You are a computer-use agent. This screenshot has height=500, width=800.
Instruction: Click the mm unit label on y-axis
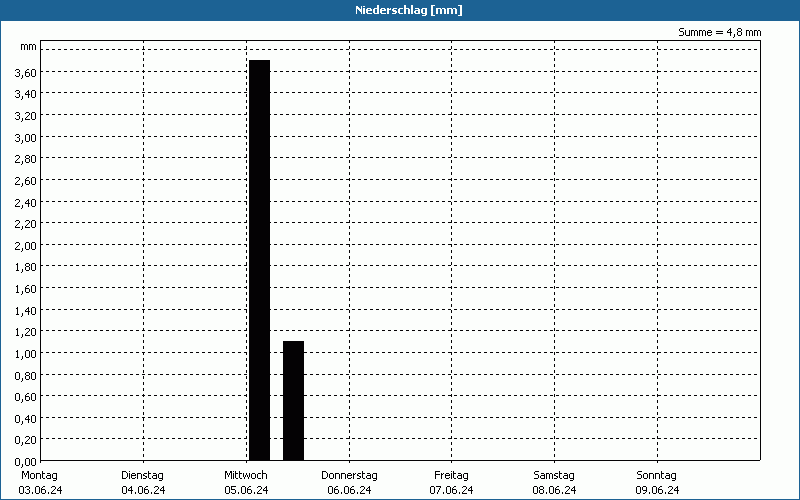pos(28,47)
